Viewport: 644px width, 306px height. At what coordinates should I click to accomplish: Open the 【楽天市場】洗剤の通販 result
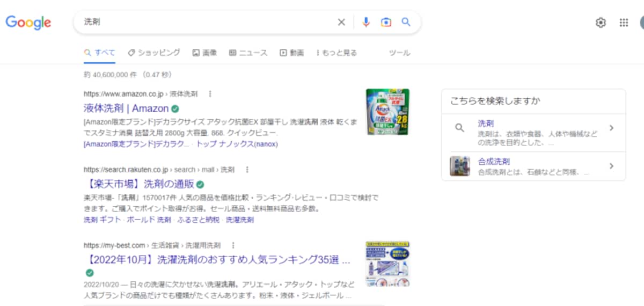139,184
